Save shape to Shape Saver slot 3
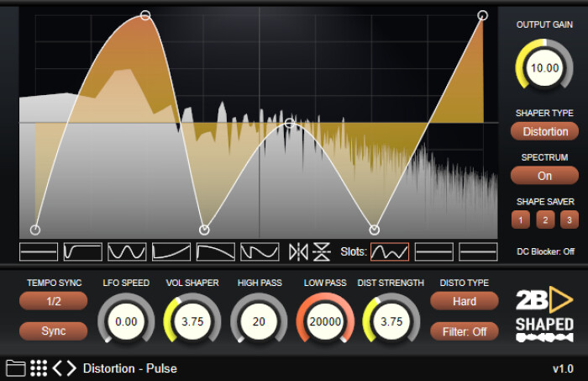Image resolution: width=588 pixels, height=381 pixels. click(570, 220)
